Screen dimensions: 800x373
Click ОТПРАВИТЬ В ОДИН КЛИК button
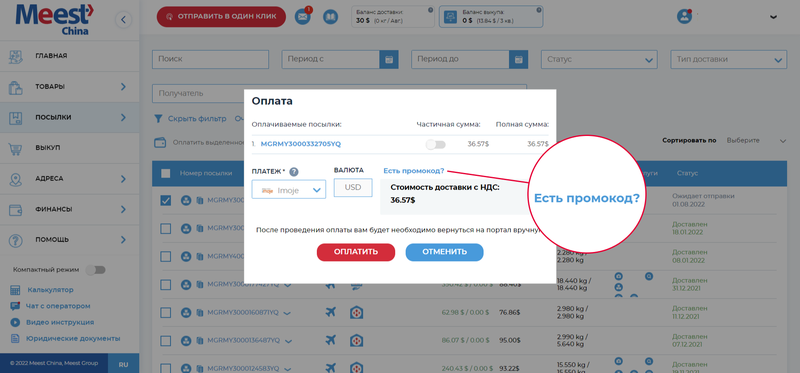[x=221, y=17]
